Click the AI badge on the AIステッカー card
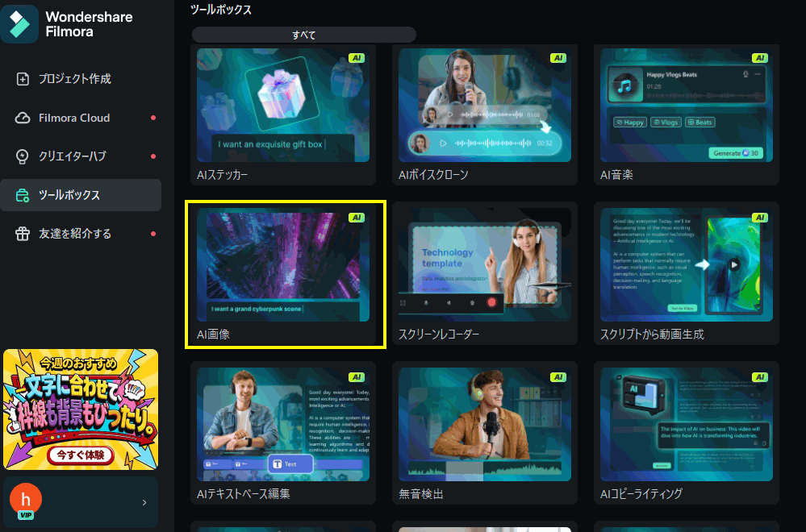Image resolution: width=806 pixels, height=532 pixels. (x=357, y=58)
